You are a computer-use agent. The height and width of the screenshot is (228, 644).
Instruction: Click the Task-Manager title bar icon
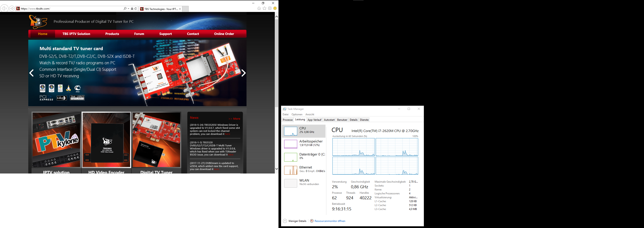click(x=285, y=109)
